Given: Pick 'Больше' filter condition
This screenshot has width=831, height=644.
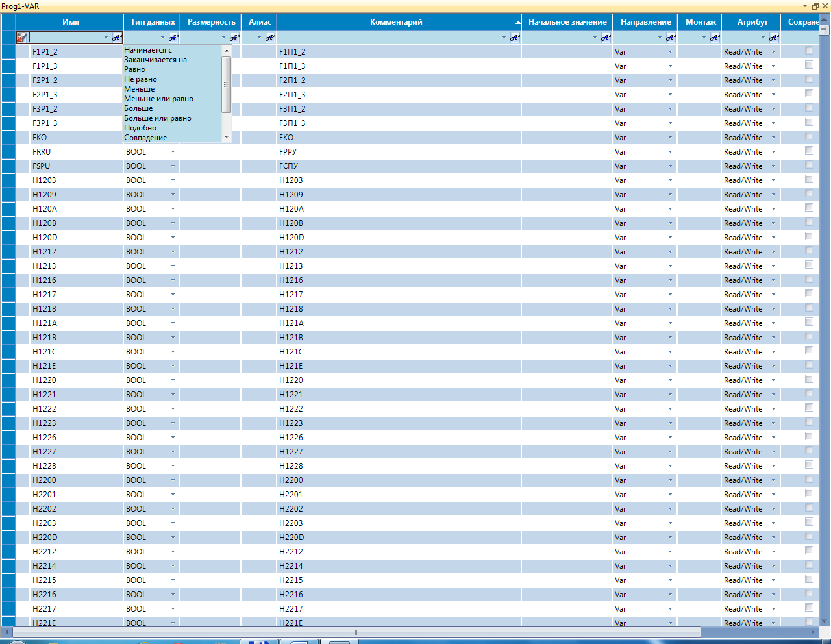Looking at the screenshot, I should (x=138, y=108).
